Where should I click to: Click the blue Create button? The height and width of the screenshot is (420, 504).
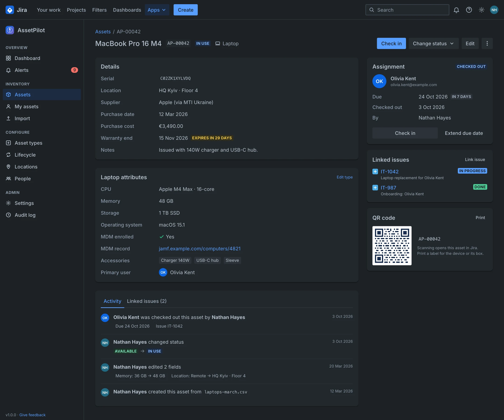coord(185,10)
